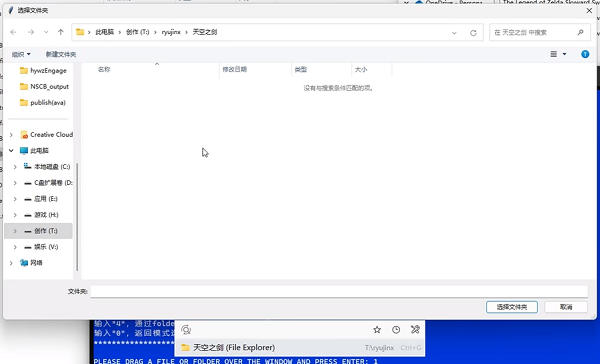Expand 本地磁盘 (C:) drive node
Image resolution: width=600 pixels, height=364 pixels.
coord(15,167)
